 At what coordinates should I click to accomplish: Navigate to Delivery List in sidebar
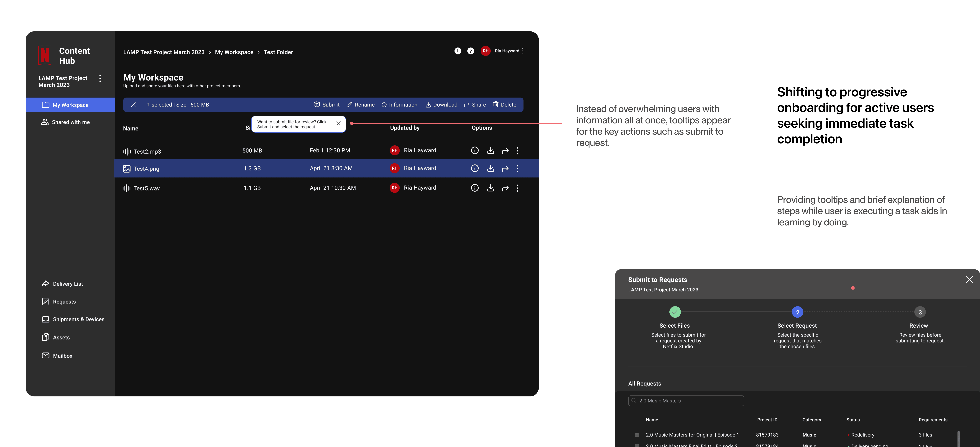click(x=68, y=284)
